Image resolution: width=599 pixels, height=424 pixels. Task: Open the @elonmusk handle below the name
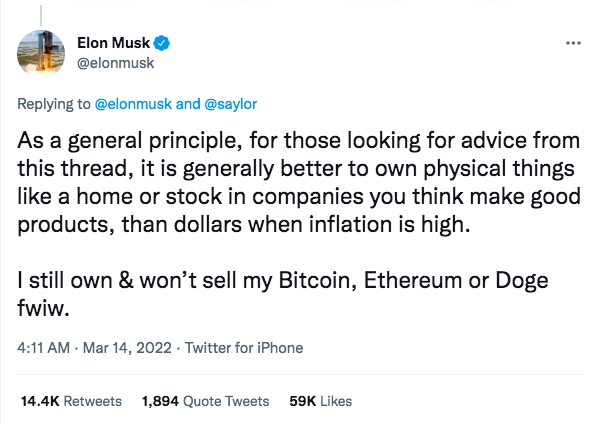(x=115, y=63)
